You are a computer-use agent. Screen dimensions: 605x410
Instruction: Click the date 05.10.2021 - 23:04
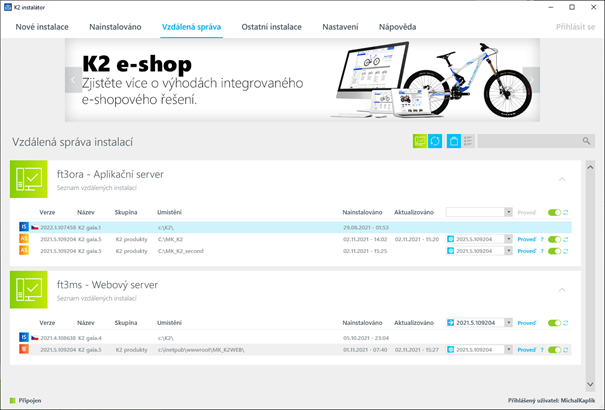(366, 338)
